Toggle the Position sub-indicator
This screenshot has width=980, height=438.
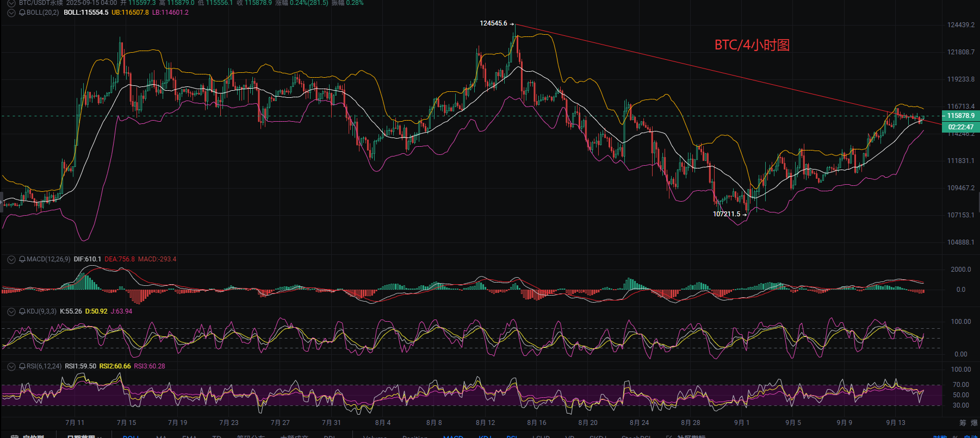pyautogui.click(x=415, y=436)
